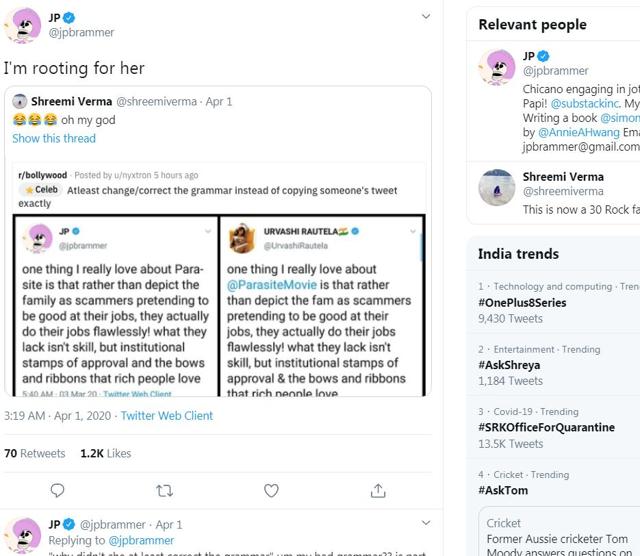
Task: Open the Twitter Web Client link
Action: tap(167, 416)
